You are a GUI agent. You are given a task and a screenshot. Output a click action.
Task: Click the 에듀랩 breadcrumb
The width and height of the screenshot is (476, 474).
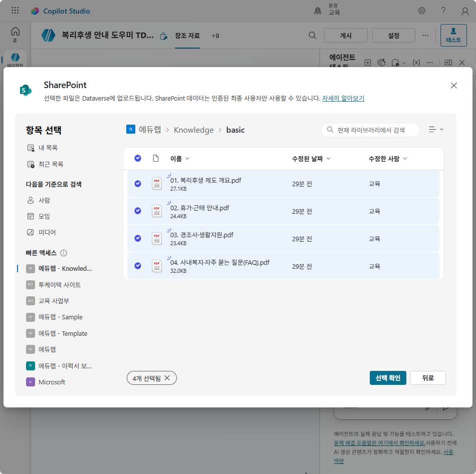pyautogui.click(x=150, y=130)
